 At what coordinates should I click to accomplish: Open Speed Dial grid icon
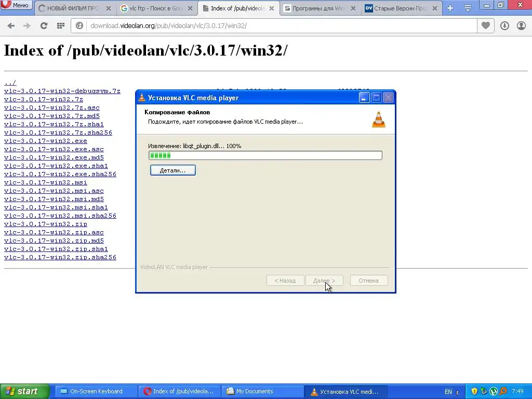(x=61, y=25)
